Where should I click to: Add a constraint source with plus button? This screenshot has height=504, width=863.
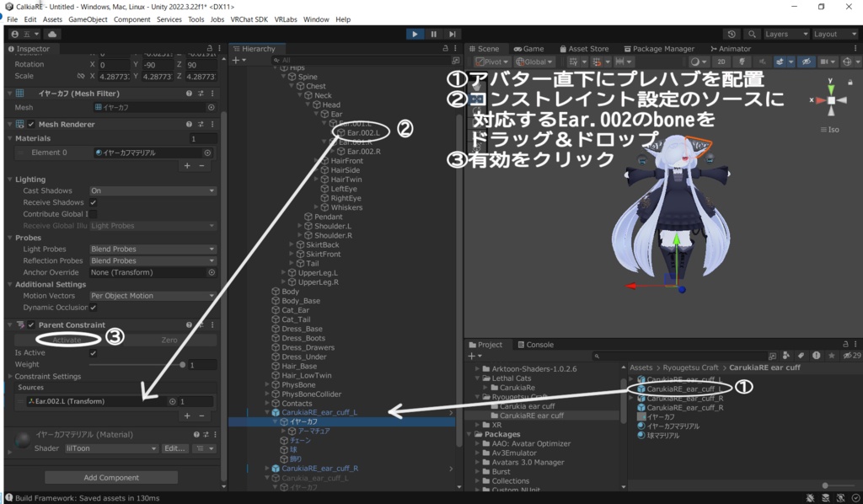pos(187,416)
